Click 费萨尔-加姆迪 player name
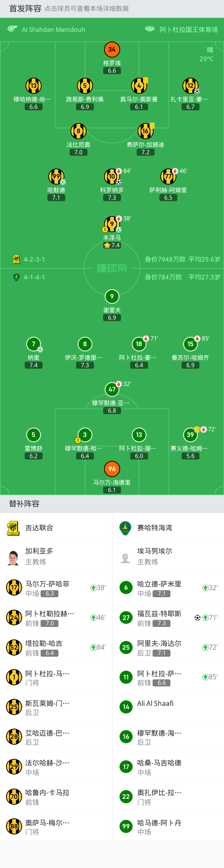This screenshot has width=224, height=868. pyautogui.click(x=145, y=145)
